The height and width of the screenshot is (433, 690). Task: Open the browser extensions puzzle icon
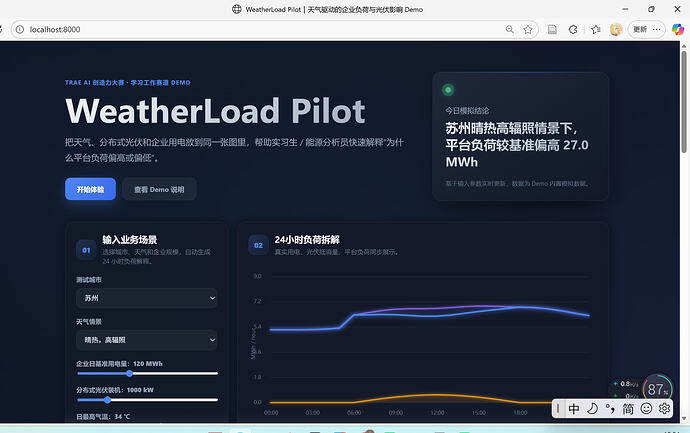point(573,29)
